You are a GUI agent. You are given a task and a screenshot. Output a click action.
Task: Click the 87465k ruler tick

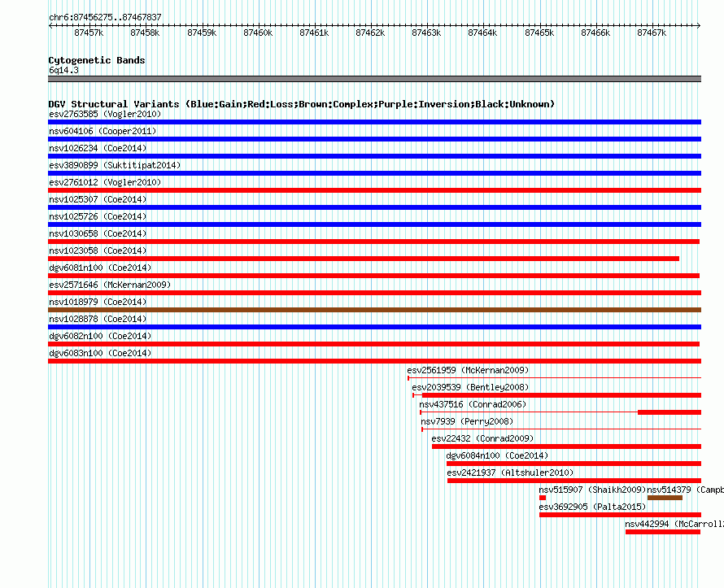pyautogui.click(x=539, y=33)
